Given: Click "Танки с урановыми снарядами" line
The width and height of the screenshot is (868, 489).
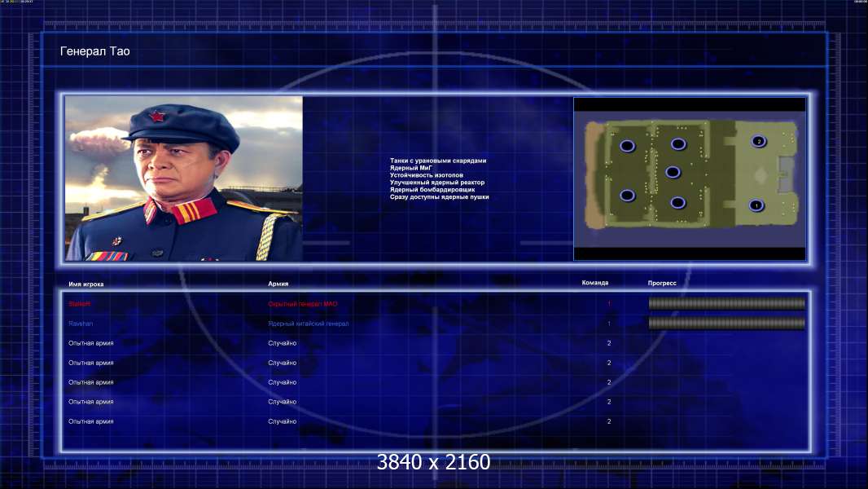Looking at the screenshot, I should (x=438, y=161).
